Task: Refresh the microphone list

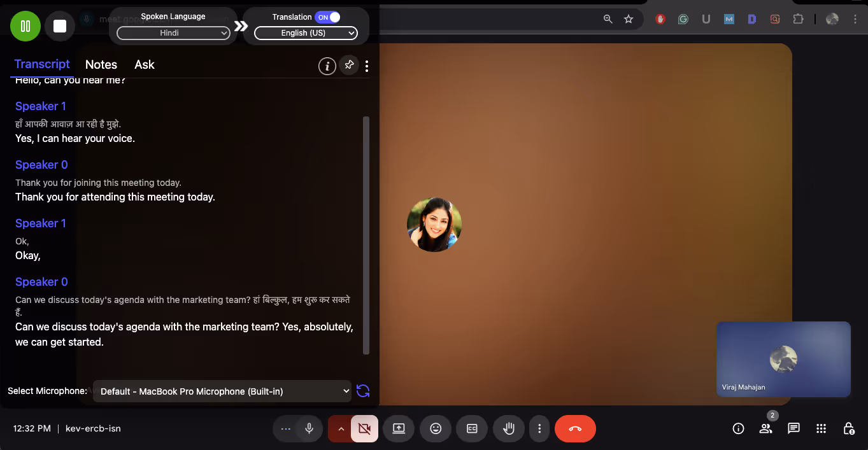Action: (x=363, y=391)
